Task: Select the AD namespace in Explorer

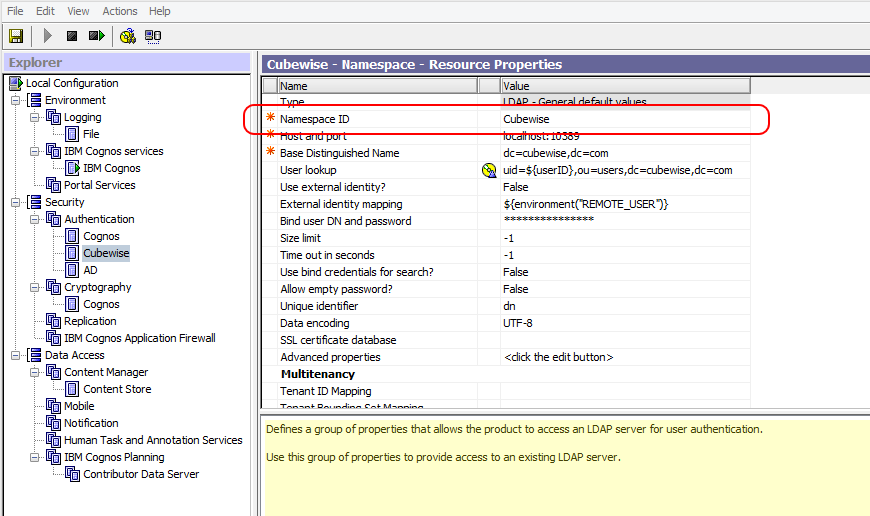Action: 90,270
